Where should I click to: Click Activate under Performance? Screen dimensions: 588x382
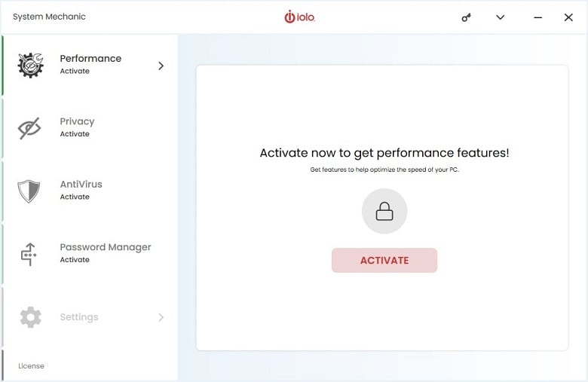click(x=75, y=72)
